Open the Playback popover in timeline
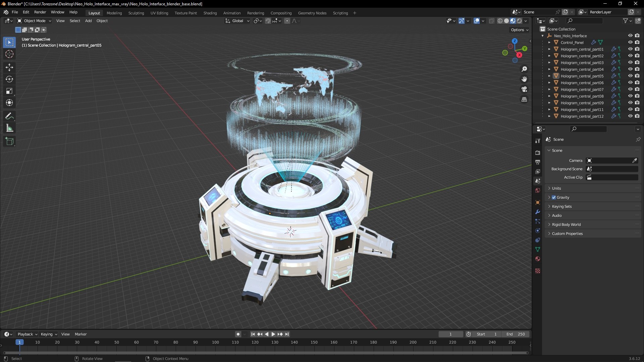644x362 pixels. point(27,334)
